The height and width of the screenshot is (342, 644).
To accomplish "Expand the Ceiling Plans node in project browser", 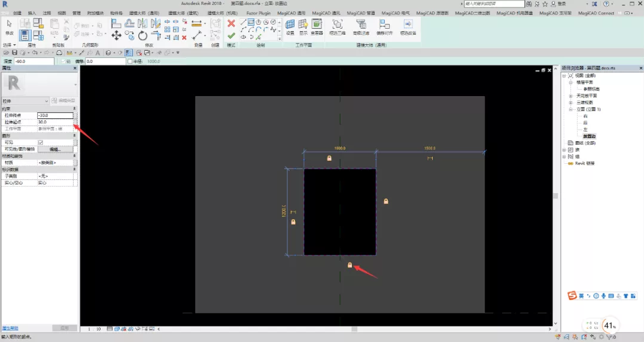I will [x=570, y=96].
